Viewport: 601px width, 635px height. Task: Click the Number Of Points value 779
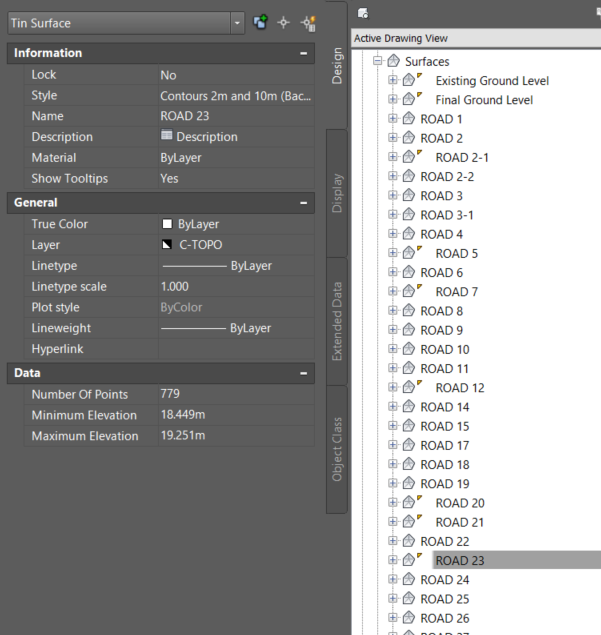[237, 394]
